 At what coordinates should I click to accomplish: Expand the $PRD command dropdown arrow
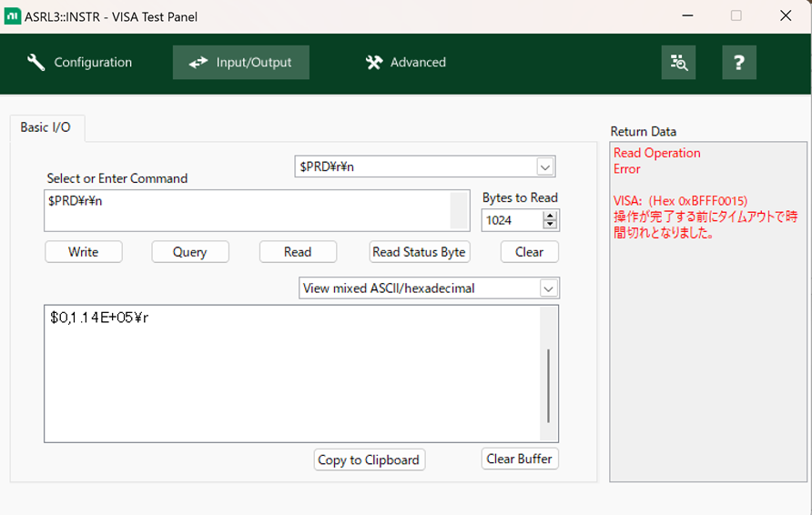pyautogui.click(x=544, y=167)
